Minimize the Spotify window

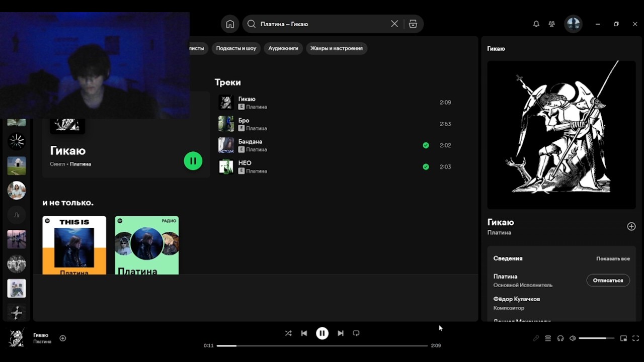598,24
